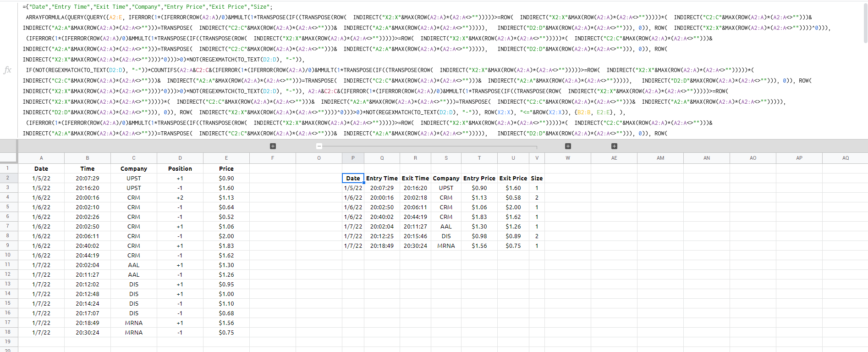Viewport: 868px width, 352px height.
Task: Select cell showing $2.00 in column E
Action: point(226,236)
